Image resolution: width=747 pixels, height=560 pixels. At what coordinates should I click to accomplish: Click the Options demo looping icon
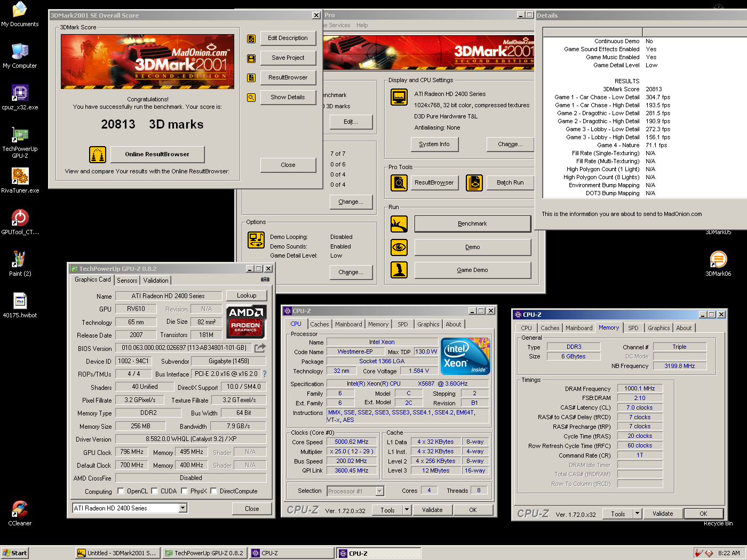[256, 240]
